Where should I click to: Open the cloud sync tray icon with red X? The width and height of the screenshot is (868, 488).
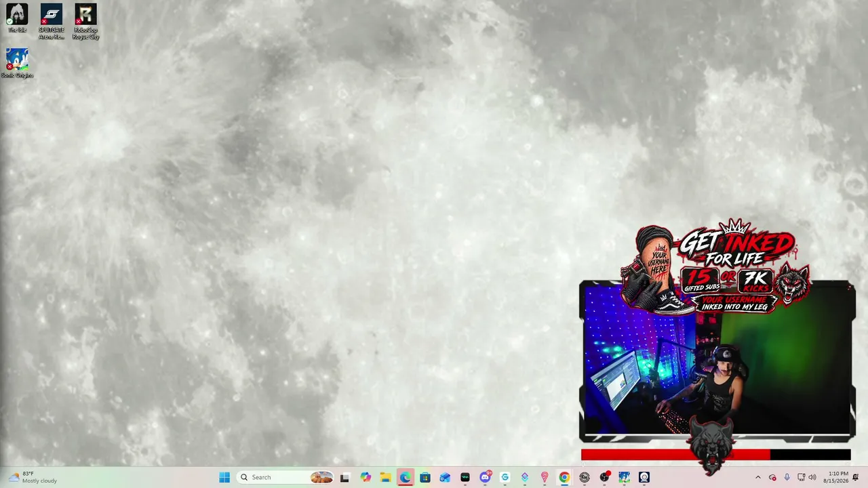772,477
